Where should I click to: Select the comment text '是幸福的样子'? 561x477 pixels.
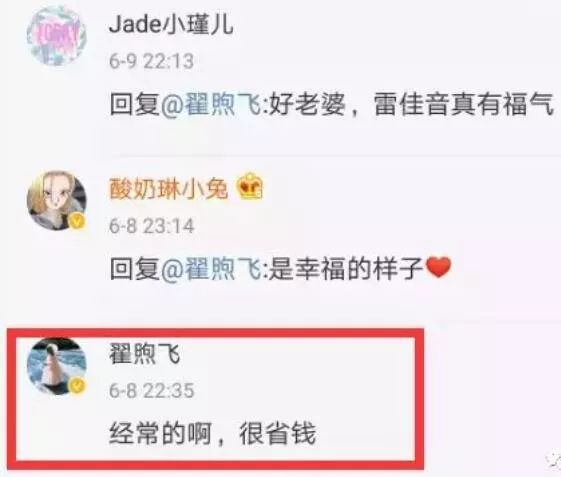point(346,268)
